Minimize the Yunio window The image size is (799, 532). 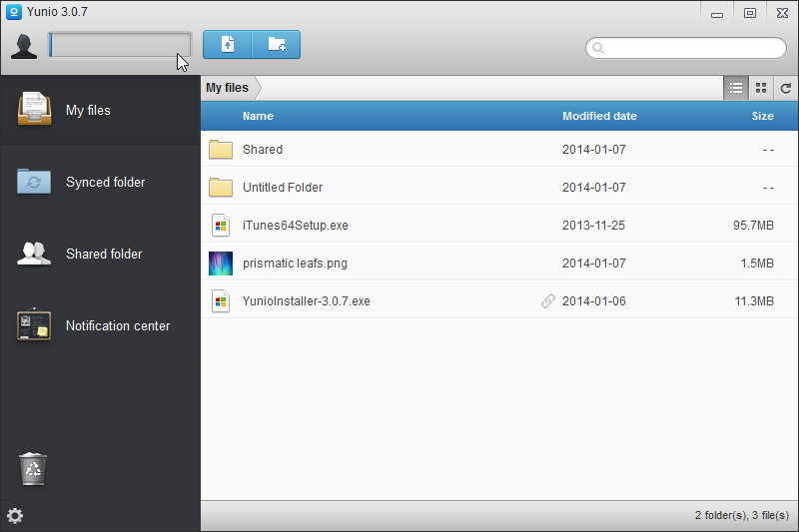click(717, 13)
